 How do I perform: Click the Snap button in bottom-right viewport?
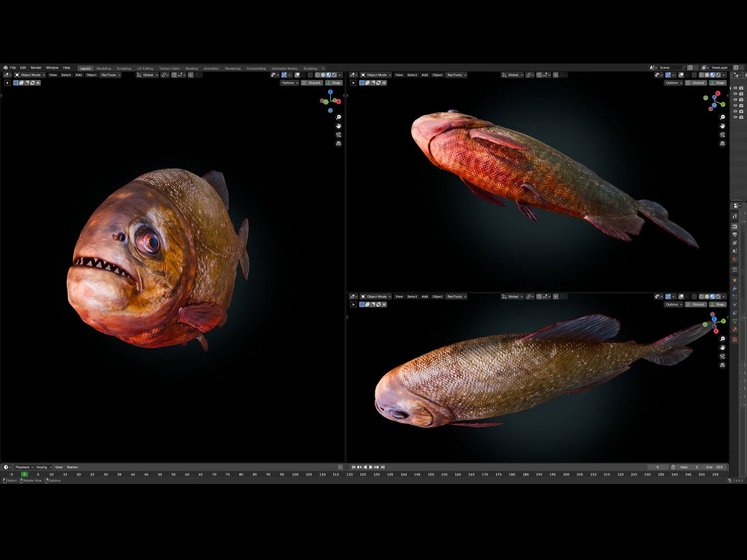pos(717,305)
